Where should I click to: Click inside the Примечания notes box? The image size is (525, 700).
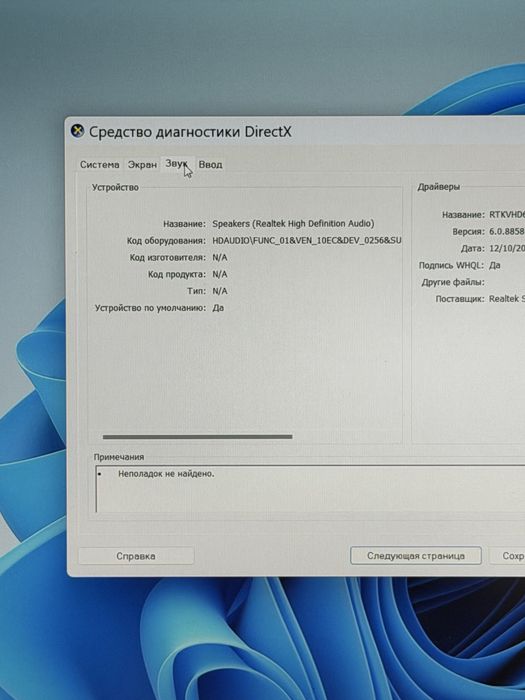[x=310, y=489]
